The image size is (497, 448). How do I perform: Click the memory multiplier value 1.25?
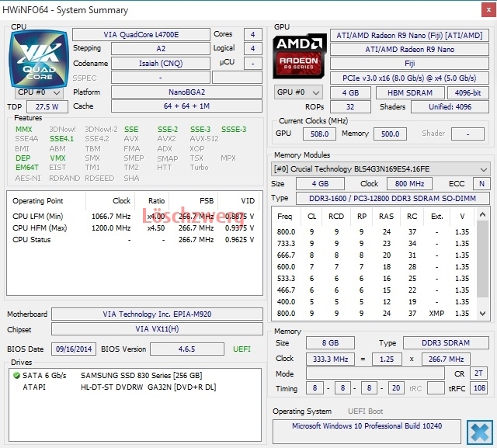387,359
